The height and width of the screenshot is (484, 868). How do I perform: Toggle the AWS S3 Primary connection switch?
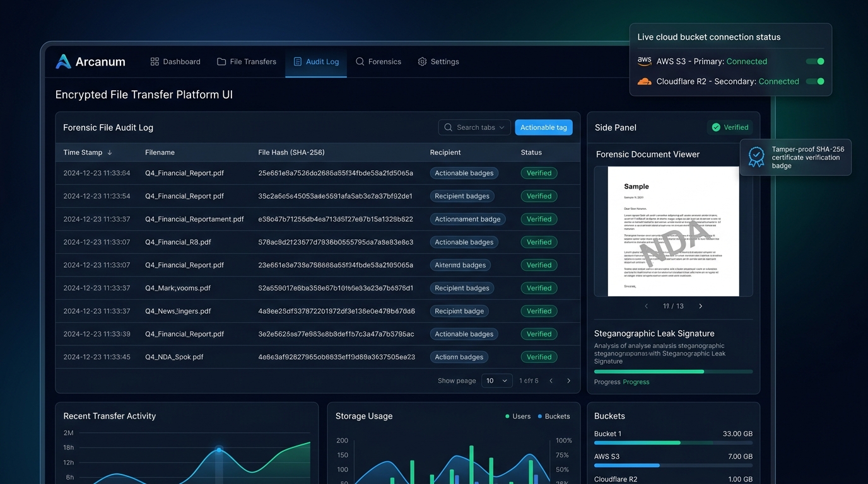click(816, 61)
